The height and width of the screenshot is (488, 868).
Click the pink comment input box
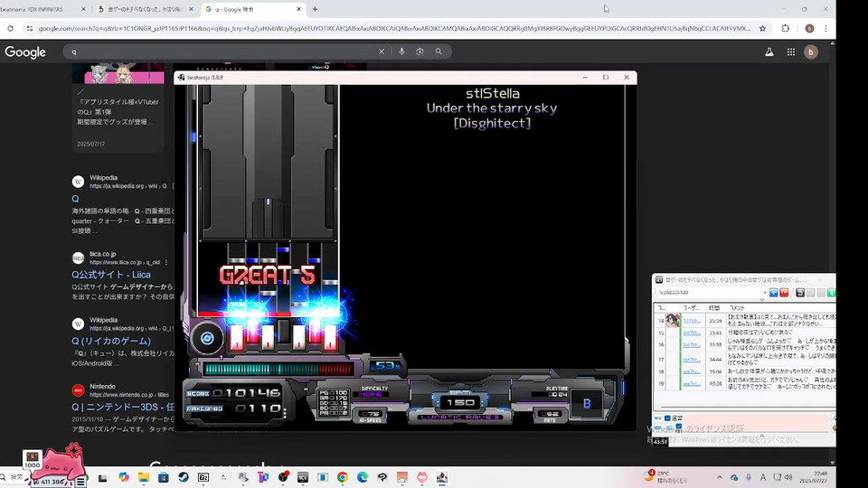click(757, 422)
